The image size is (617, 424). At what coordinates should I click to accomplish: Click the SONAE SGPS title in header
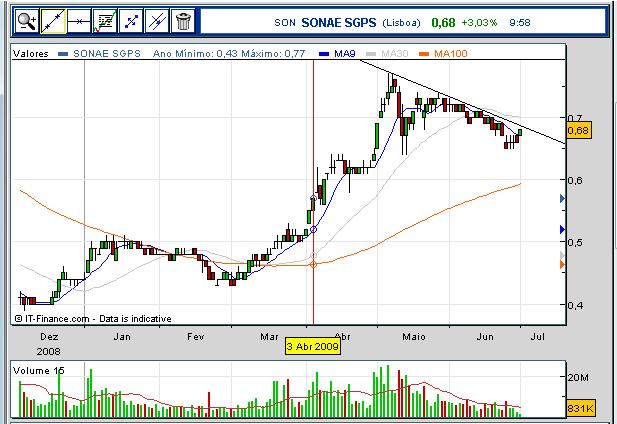[x=339, y=23]
